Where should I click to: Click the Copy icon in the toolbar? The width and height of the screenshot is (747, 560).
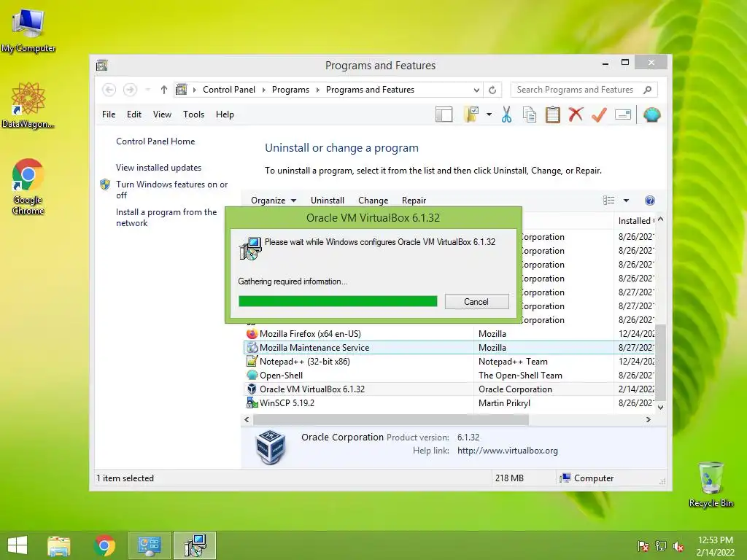(530, 114)
